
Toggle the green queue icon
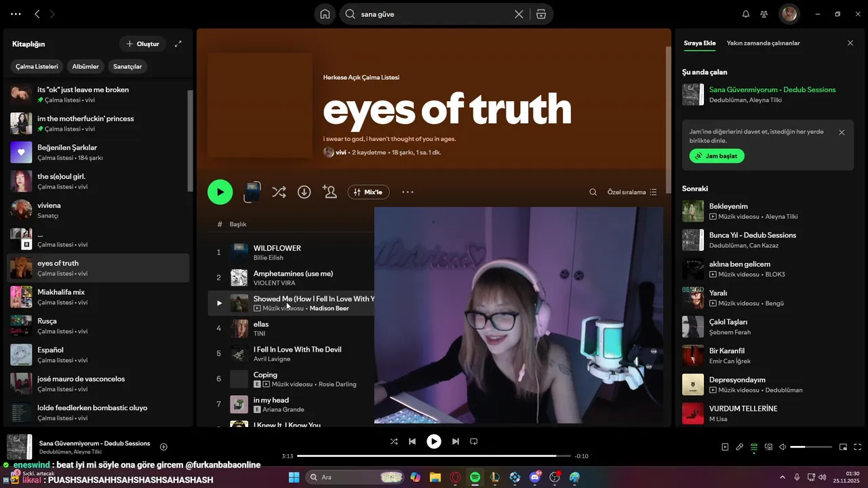click(754, 447)
